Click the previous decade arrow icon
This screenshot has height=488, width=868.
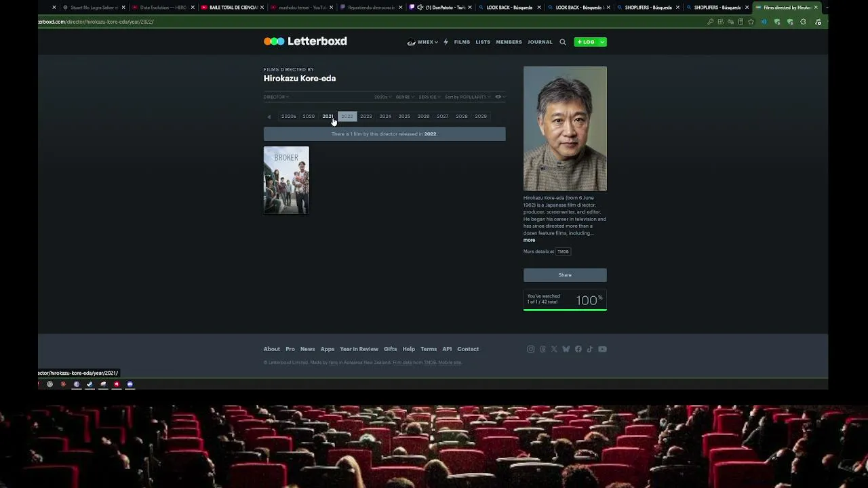click(x=269, y=117)
